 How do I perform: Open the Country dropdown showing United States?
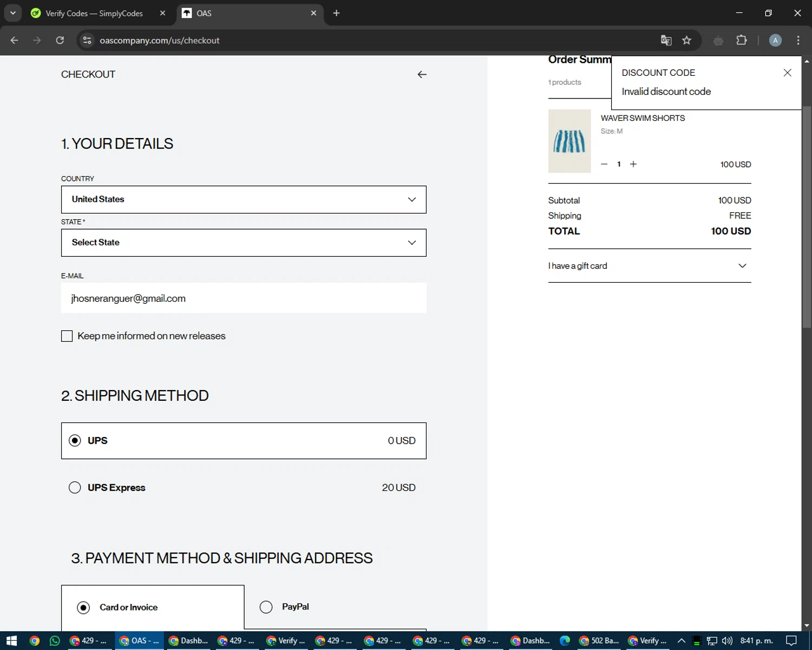click(244, 199)
